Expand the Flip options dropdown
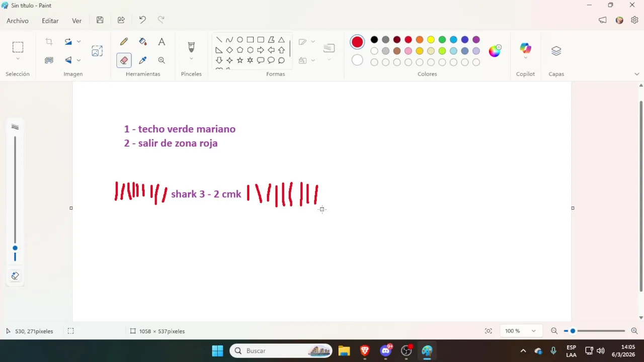The height and width of the screenshot is (362, 644). pyautogui.click(x=78, y=60)
